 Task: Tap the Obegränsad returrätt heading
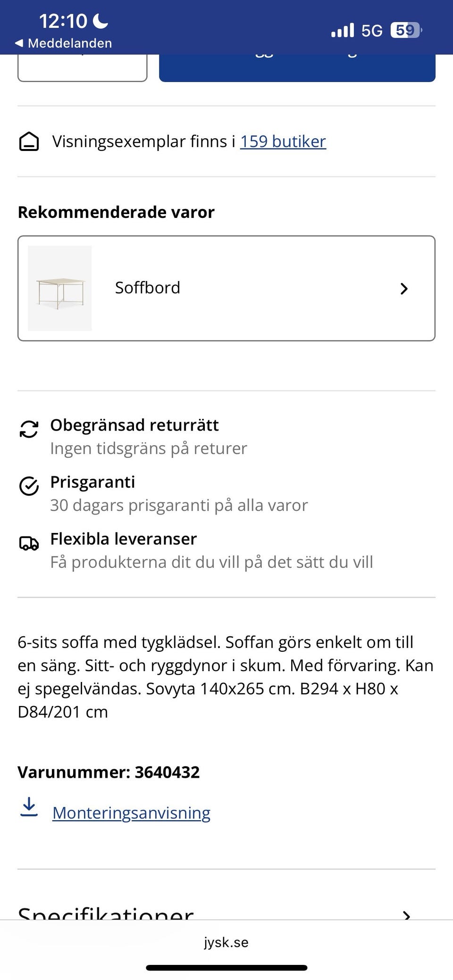[x=134, y=425]
